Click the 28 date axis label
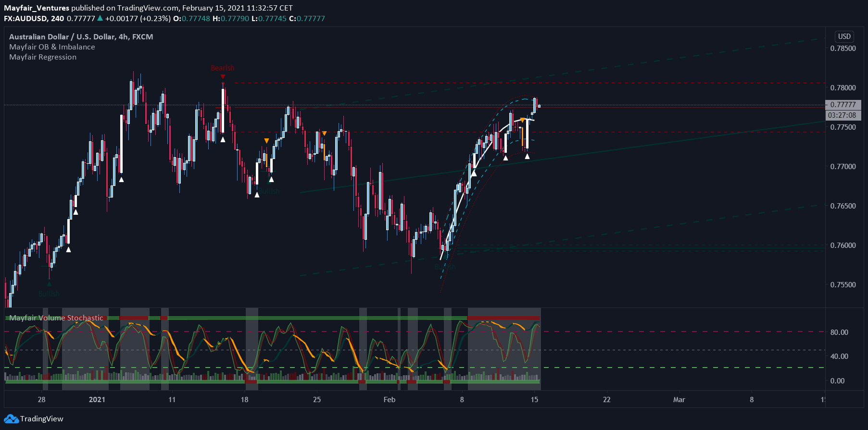The image size is (868, 430). tap(42, 399)
